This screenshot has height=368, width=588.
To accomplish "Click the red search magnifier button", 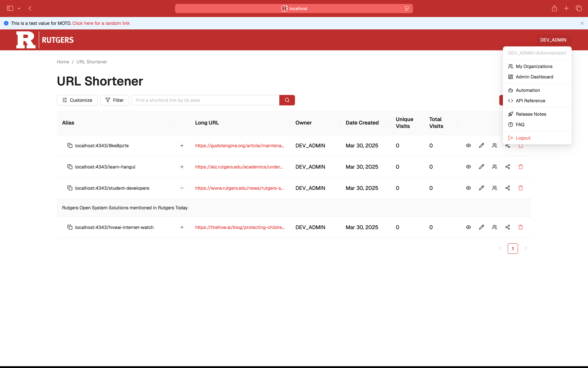I will click(287, 100).
